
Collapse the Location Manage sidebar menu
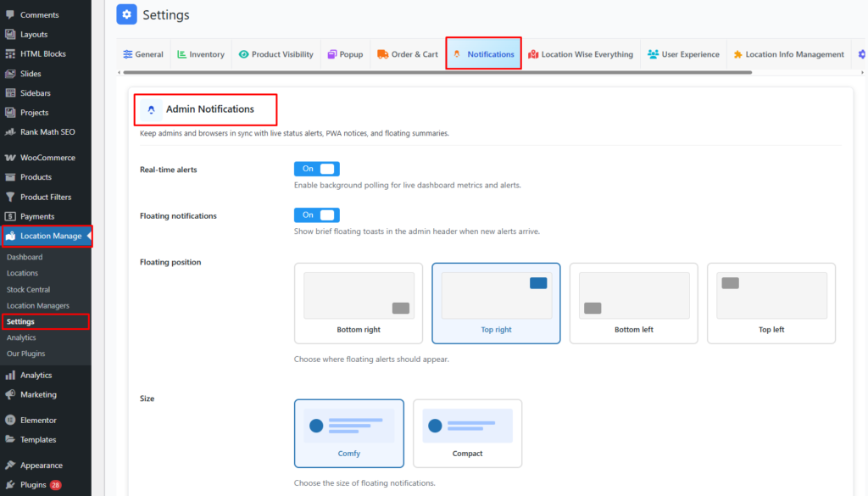click(46, 236)
